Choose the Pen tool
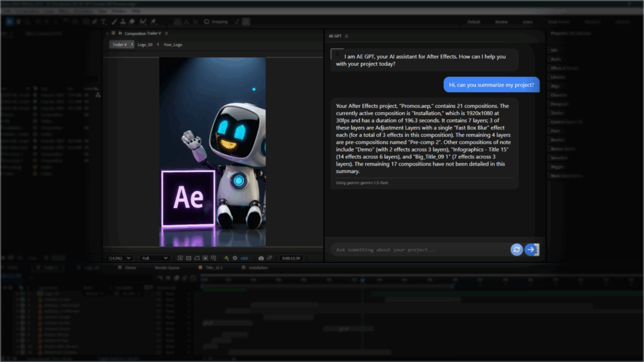Viewport: 644px width, 362px height. [94, 21]
